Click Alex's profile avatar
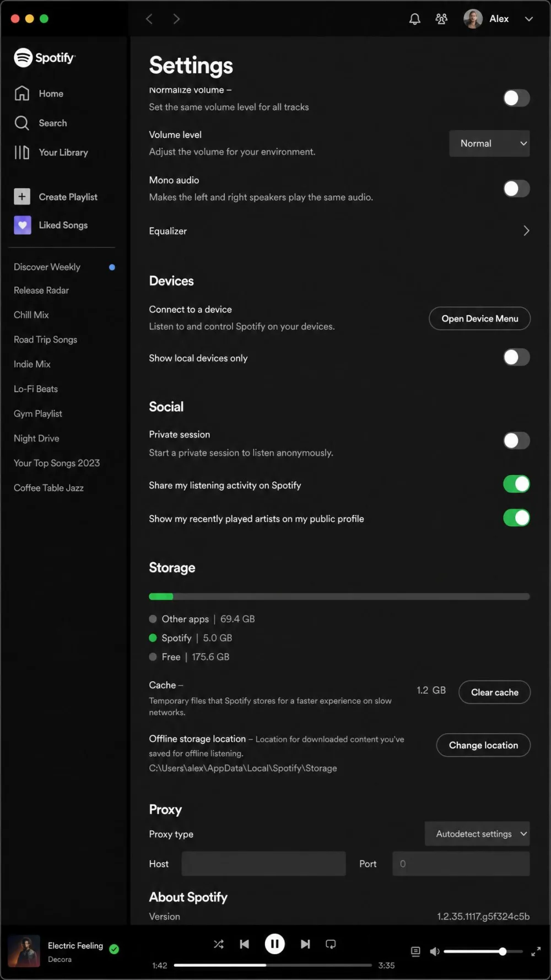Viewport: 551px width, 980px height. [473, 19]
